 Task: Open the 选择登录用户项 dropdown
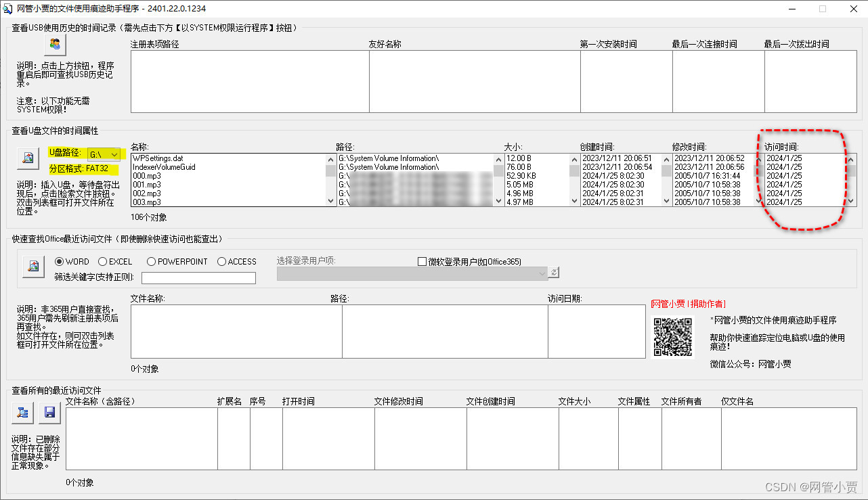pos(412,273)
